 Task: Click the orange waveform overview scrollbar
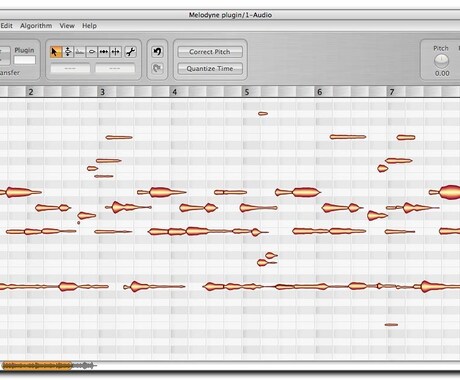point(37,366)
